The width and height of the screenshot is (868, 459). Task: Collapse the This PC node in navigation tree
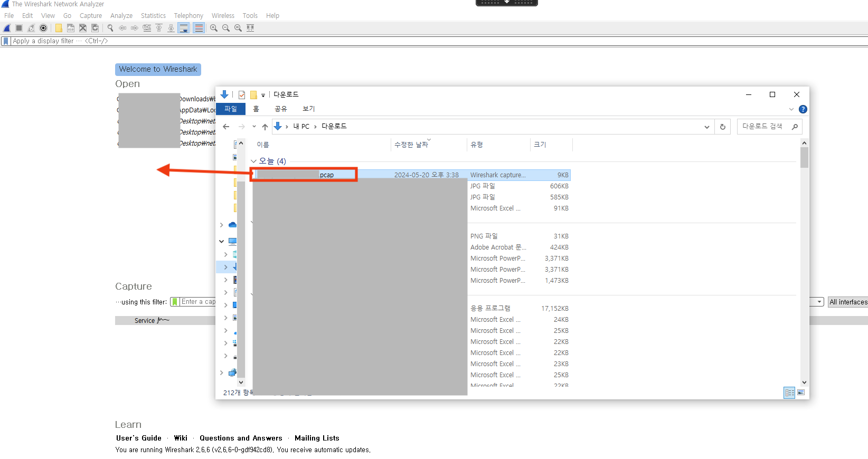click(x=221, y=242)
